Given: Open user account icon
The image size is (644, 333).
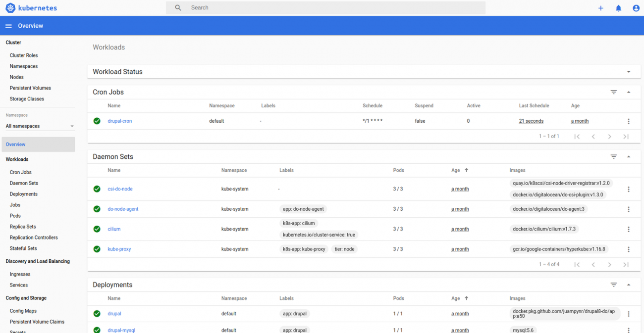Looking at the screenshot, I should click(x=636, y=8).
